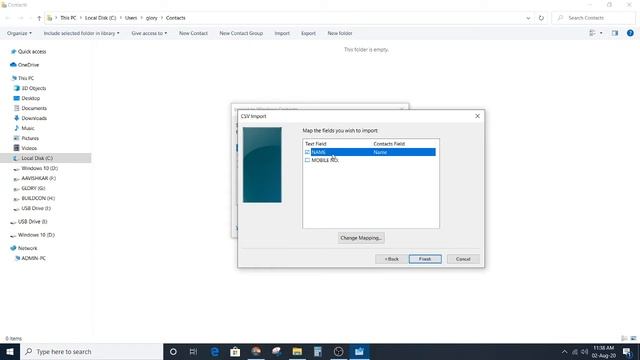Open Microsoft Store from taskbar
The width and height of the screenshot is (640, 360).
coord(235,351)
